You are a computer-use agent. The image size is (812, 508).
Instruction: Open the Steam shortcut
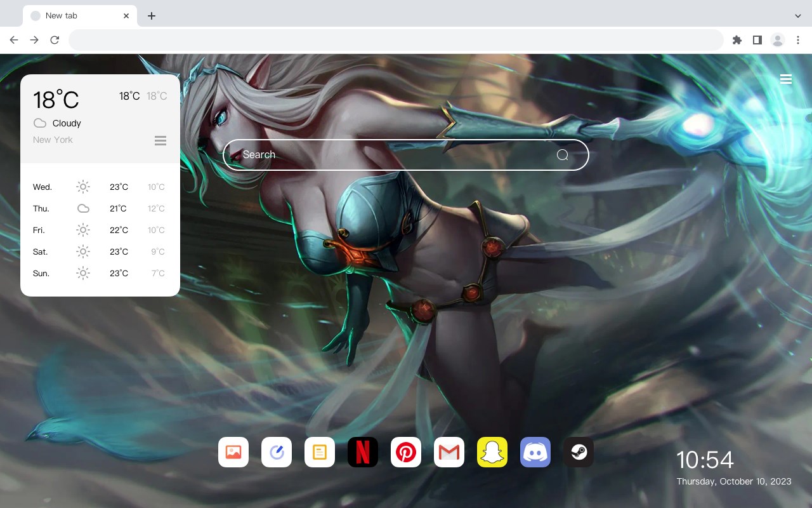pyautogui.click(x=579, y=452)
